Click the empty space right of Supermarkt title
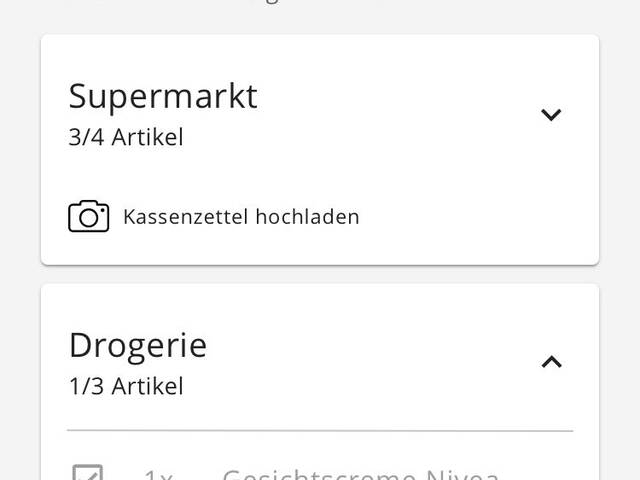 [400, 96]
